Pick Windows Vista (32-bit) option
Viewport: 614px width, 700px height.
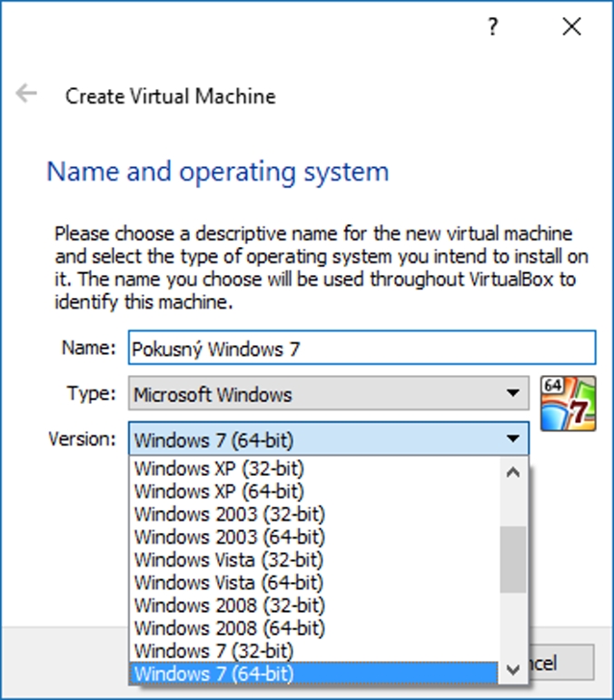pos(228,560)
